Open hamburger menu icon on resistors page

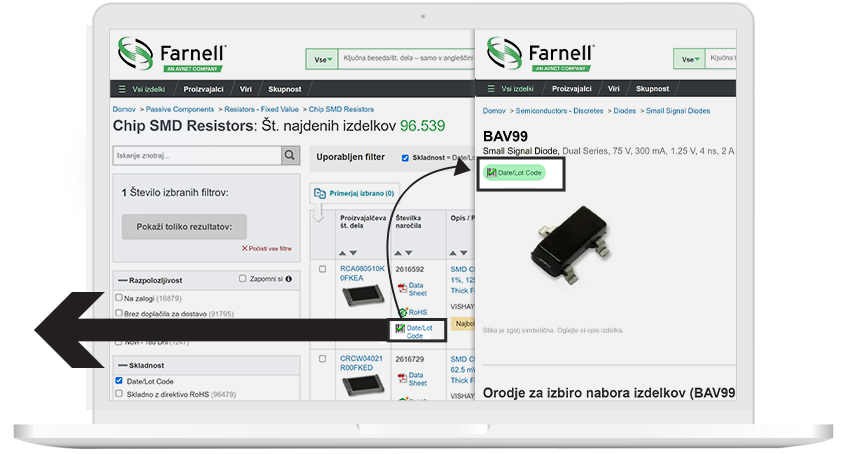[122, 89]
